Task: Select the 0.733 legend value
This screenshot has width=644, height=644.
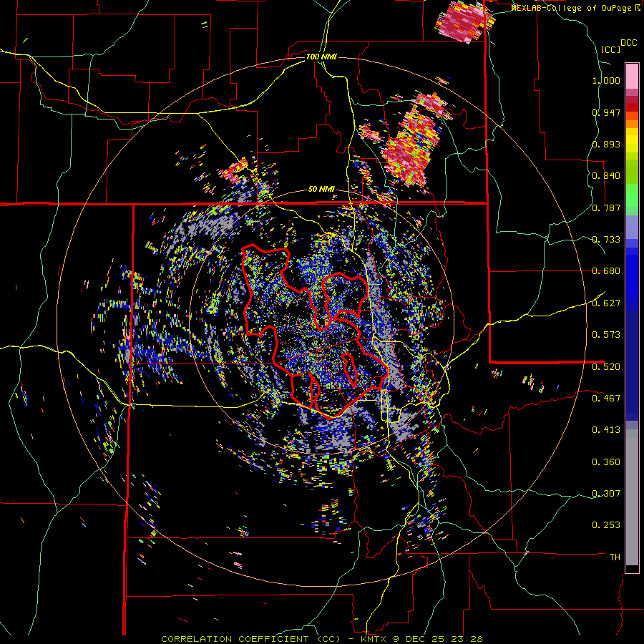Action: 606,240
